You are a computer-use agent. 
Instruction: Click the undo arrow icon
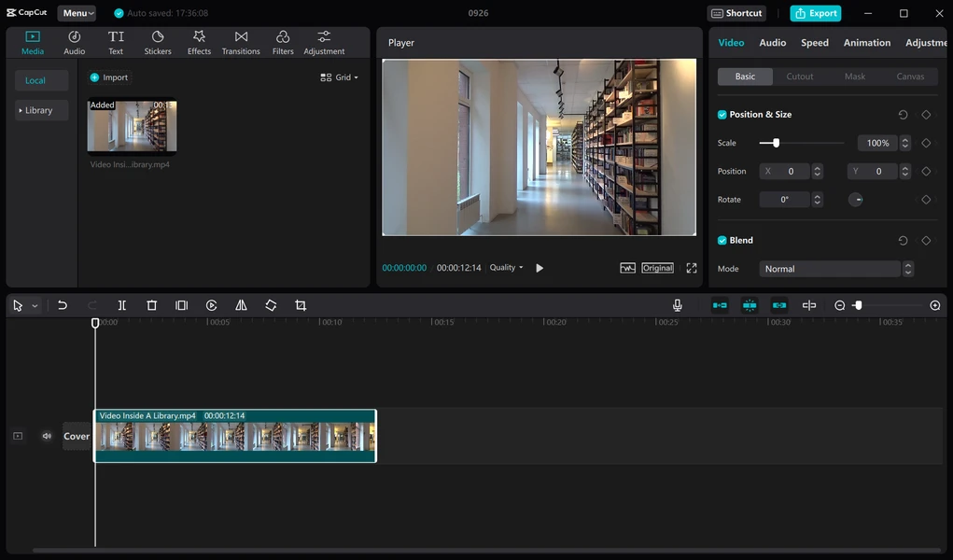[62, 305]
